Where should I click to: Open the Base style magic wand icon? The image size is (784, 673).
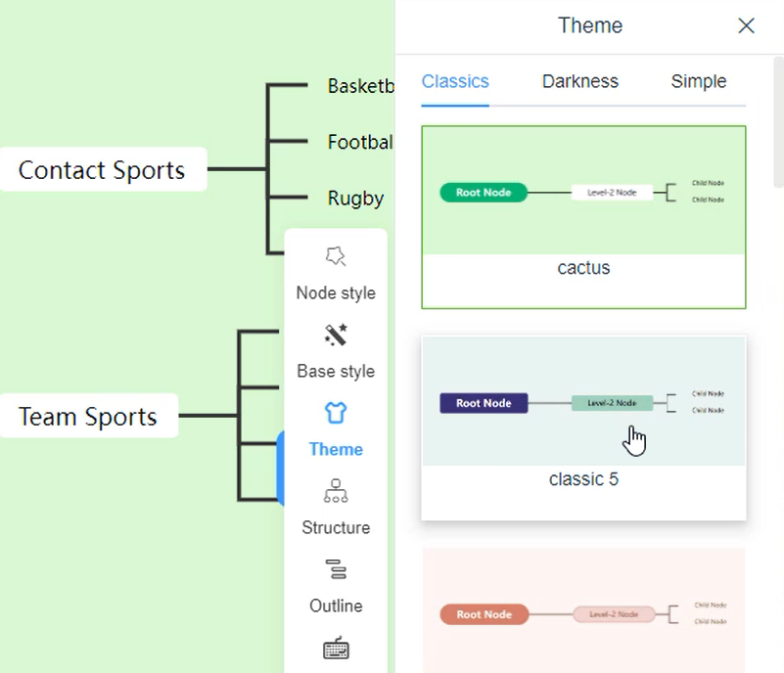[336, 336]
